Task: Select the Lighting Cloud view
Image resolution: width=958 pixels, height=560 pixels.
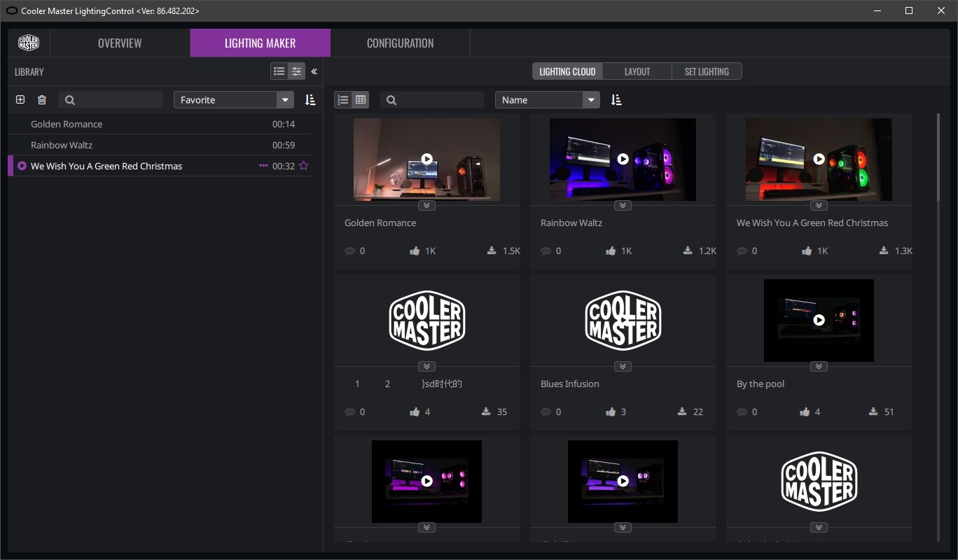Action: (x=567, y=71)
